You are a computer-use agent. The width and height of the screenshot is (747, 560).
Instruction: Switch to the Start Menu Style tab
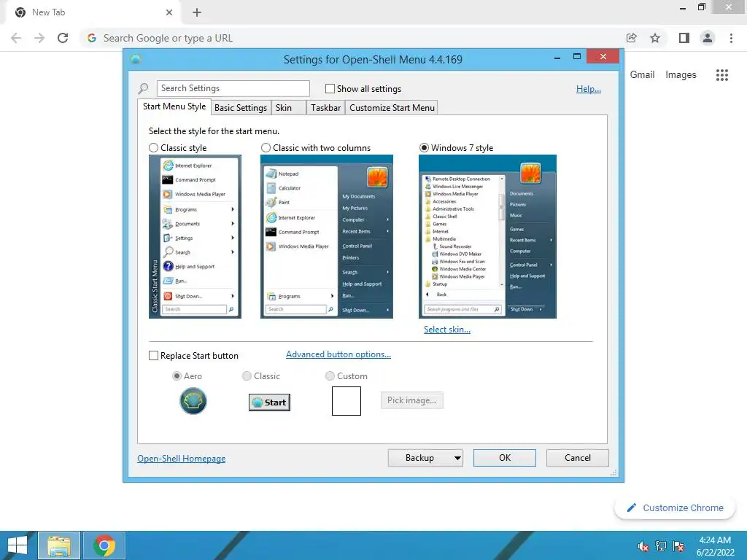pos(174,106)
